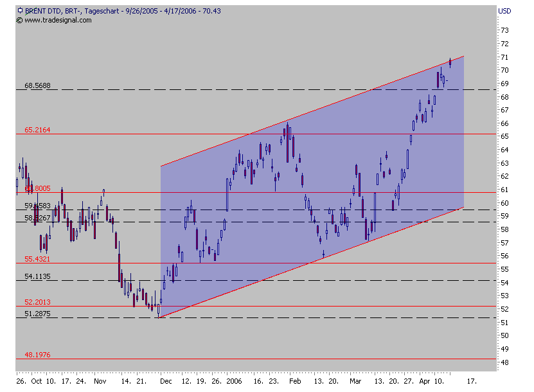Open the www.tradesignal.com link
534x392 pixels.
point(57,19)
